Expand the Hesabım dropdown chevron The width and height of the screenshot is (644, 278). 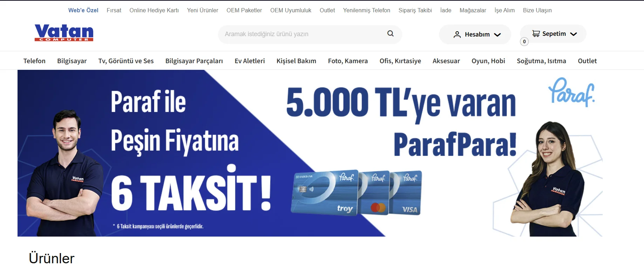497,34
